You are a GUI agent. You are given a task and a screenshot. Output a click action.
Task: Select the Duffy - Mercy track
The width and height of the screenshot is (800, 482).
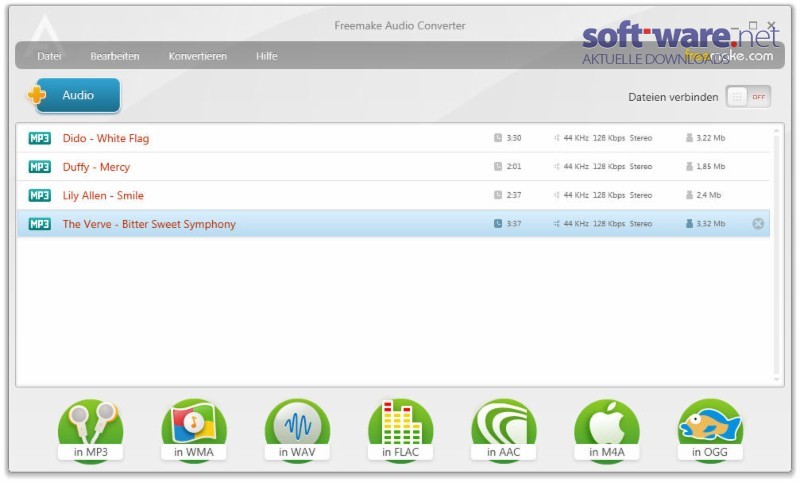[393, 167]
